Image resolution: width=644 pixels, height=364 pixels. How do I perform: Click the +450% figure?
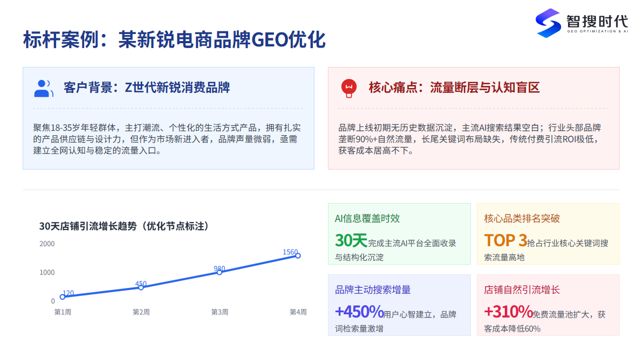(359, 312)
